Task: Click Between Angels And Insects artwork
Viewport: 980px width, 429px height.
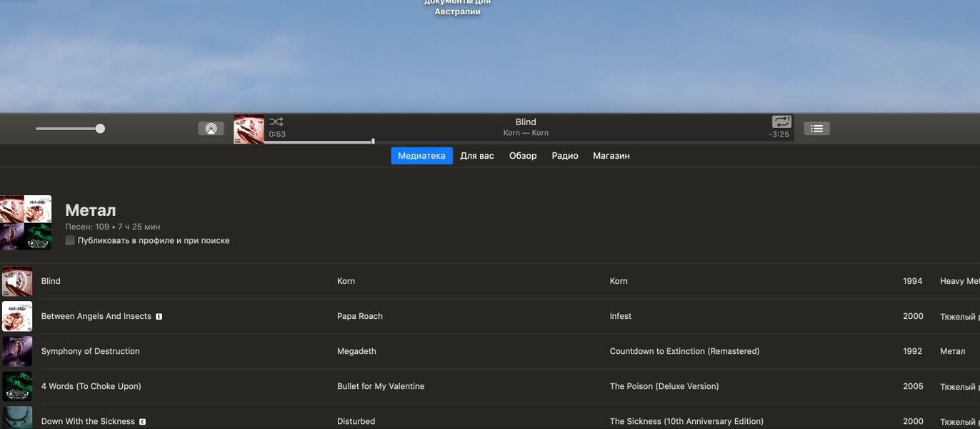Action: click(17, 316)
